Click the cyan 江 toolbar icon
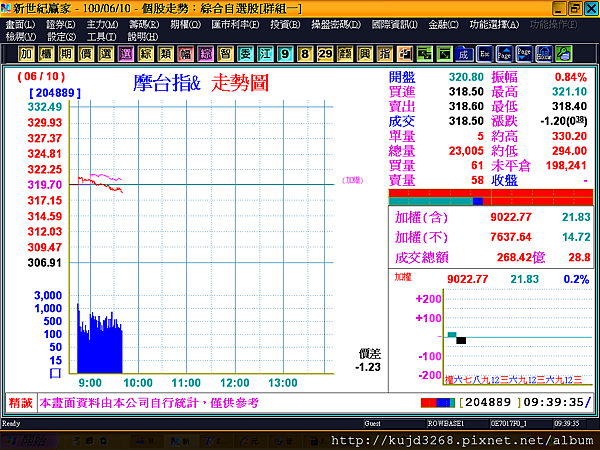This screenshot has width=600, height=450. click(x=265, y=54)
